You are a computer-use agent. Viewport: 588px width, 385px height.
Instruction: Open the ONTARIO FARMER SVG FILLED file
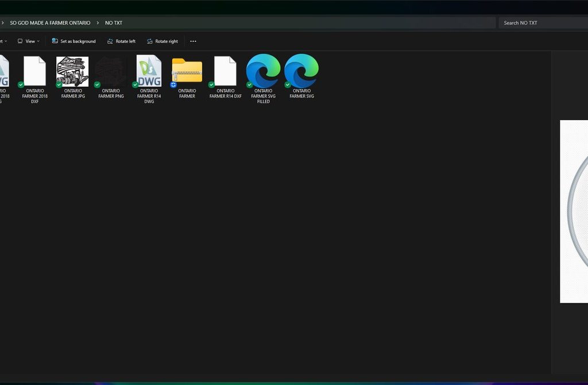[x=263, y=71]
